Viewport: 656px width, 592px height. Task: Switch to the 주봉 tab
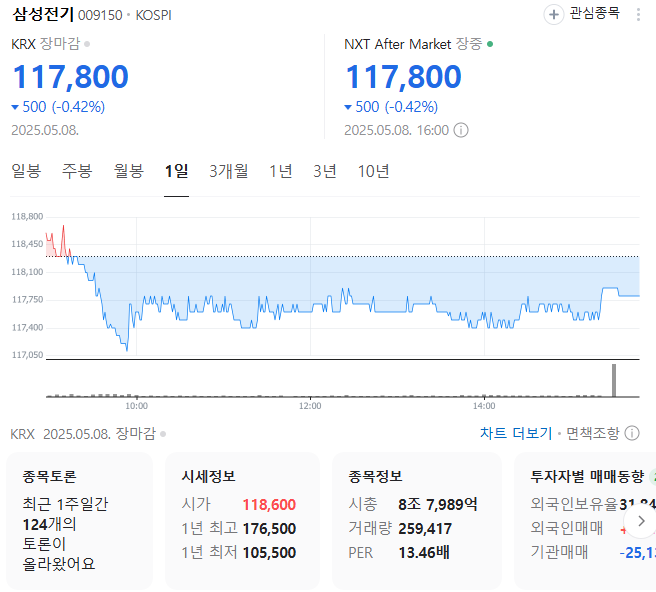(77, 171)
